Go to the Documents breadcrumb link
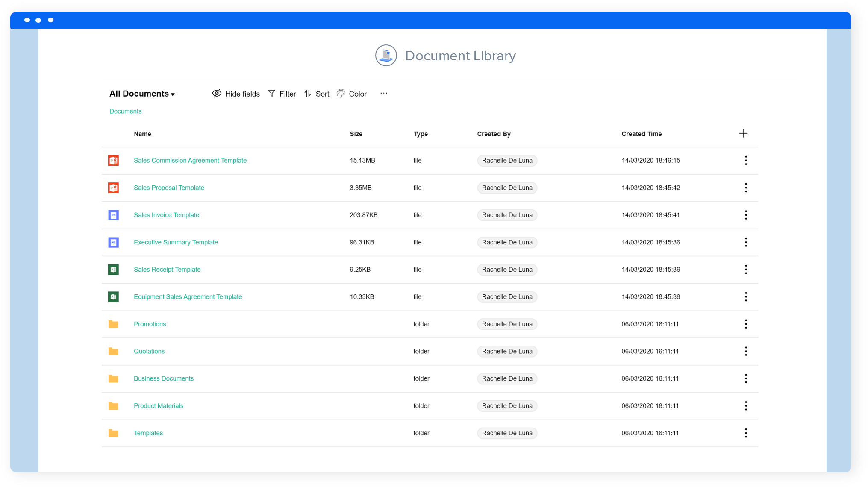 [125, 111]
